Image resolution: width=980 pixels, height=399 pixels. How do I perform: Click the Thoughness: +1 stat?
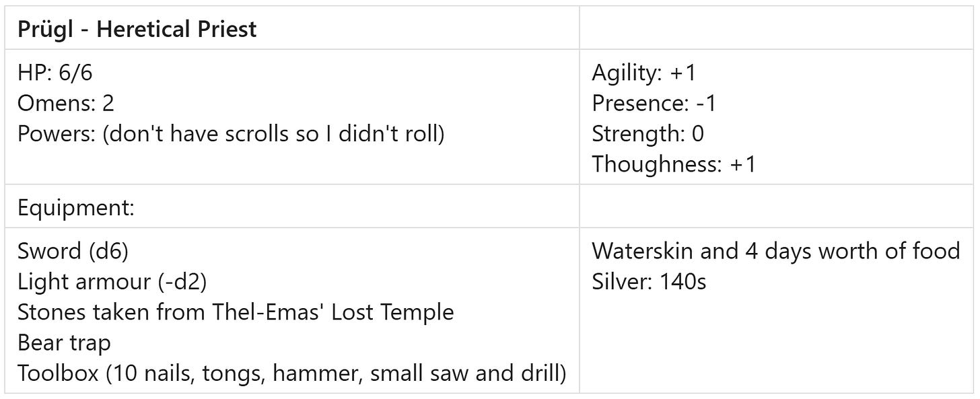(674, 164)
